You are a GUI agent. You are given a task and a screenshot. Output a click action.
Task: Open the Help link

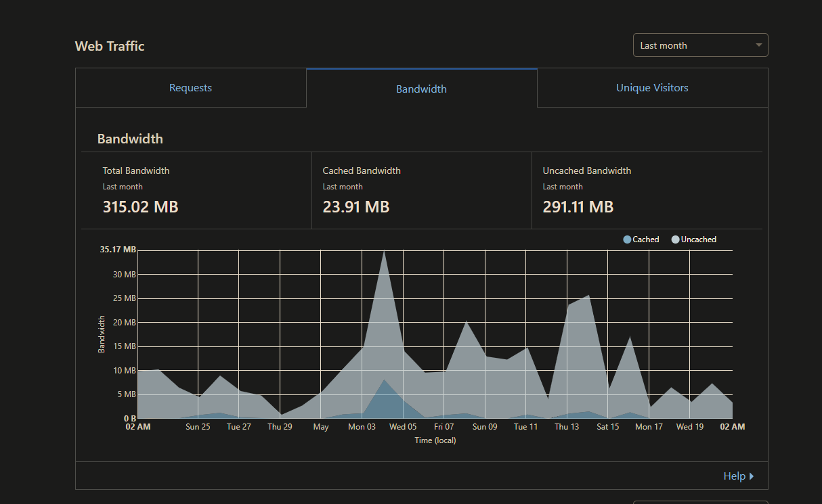coord(734,476)
